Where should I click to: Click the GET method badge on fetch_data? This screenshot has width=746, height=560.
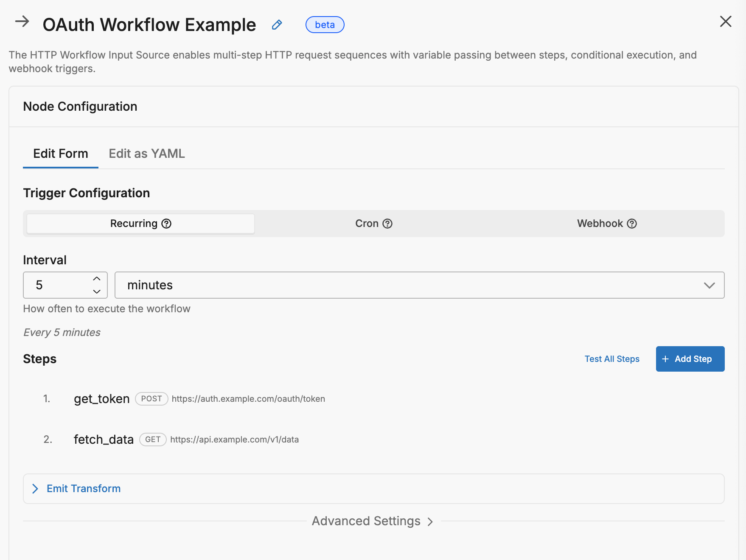tap(152, 440)
